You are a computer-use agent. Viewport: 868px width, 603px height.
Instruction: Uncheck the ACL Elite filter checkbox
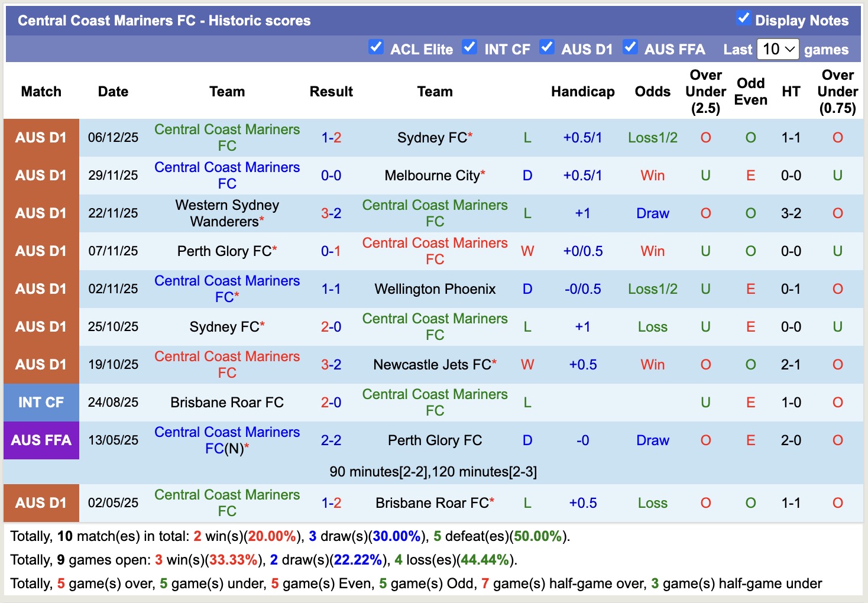click(x=376, y=47)
